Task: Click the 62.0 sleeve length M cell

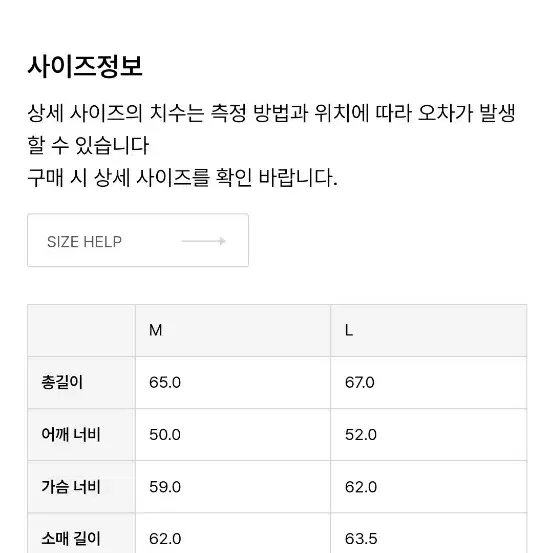Action: 233,533
